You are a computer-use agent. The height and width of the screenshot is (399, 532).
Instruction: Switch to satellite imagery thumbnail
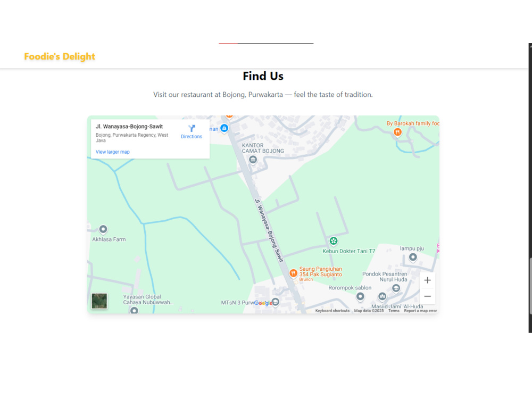[99, 301]
